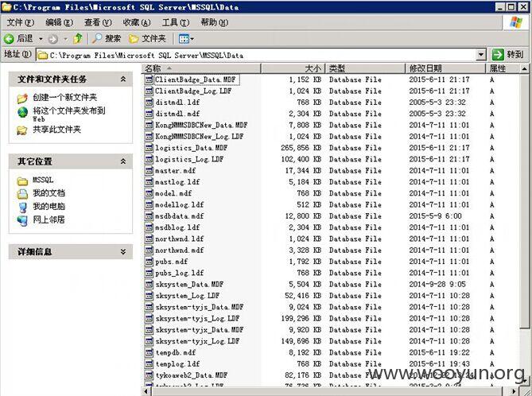Select file name msdblog.ldf
The image size is (532, 396).
177,227
